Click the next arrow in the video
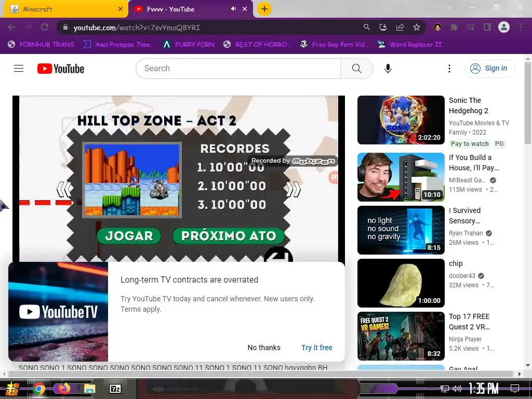532x399 pixels. 293,189
